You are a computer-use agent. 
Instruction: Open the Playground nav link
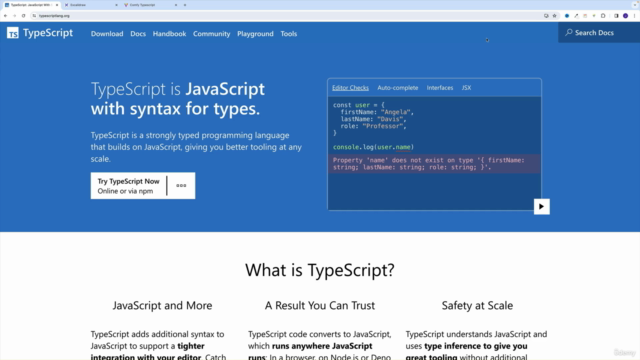pos(255,34)
